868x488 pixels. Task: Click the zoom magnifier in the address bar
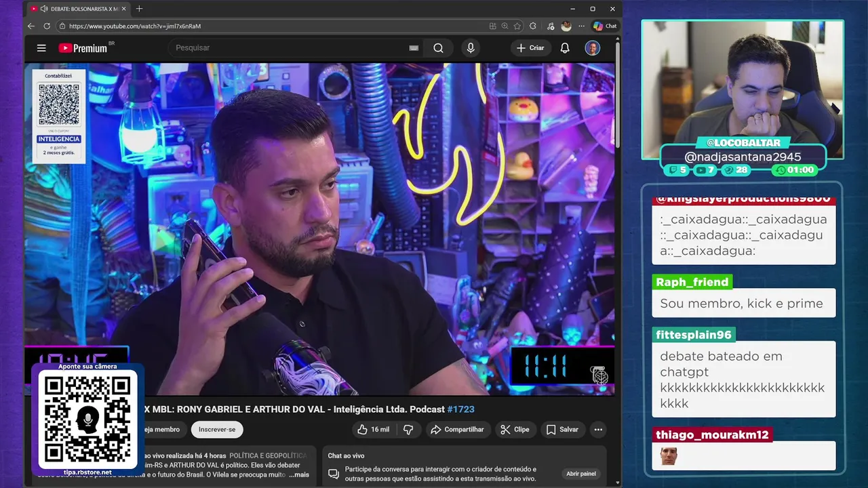tap(505, 26)
